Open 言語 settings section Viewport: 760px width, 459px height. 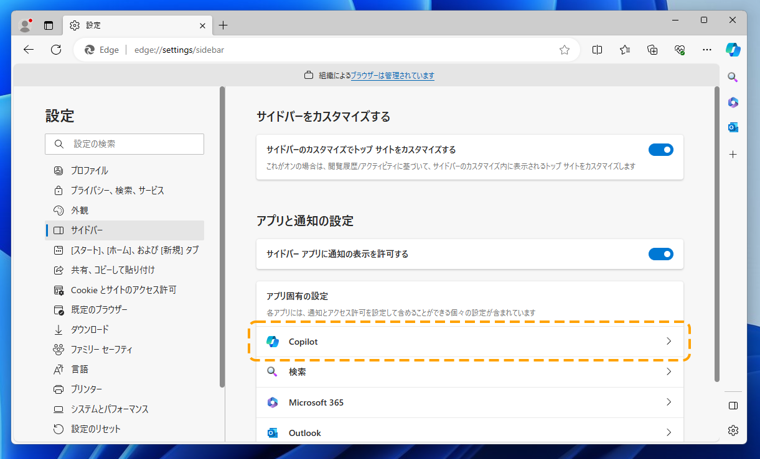point(125,369)
